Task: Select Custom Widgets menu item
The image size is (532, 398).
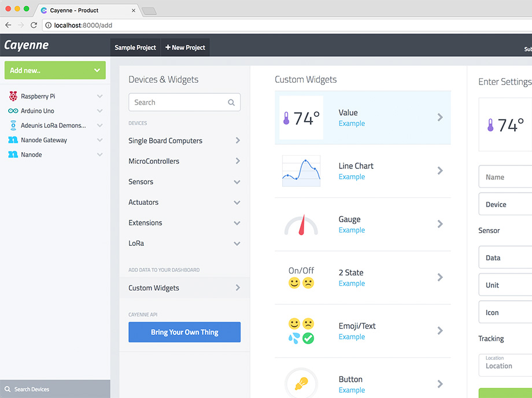Action: tap(184, 288)
